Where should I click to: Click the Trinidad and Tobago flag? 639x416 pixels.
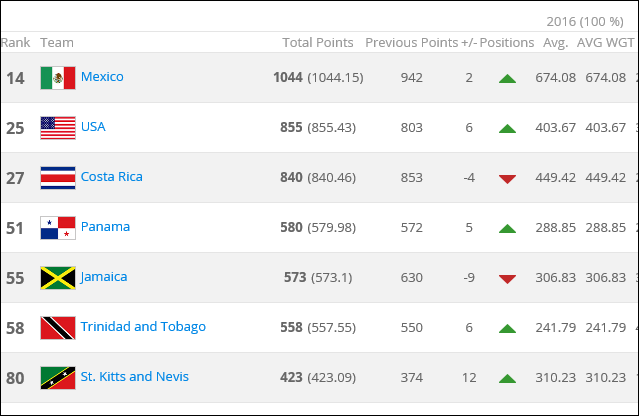[x=58, y=328]
